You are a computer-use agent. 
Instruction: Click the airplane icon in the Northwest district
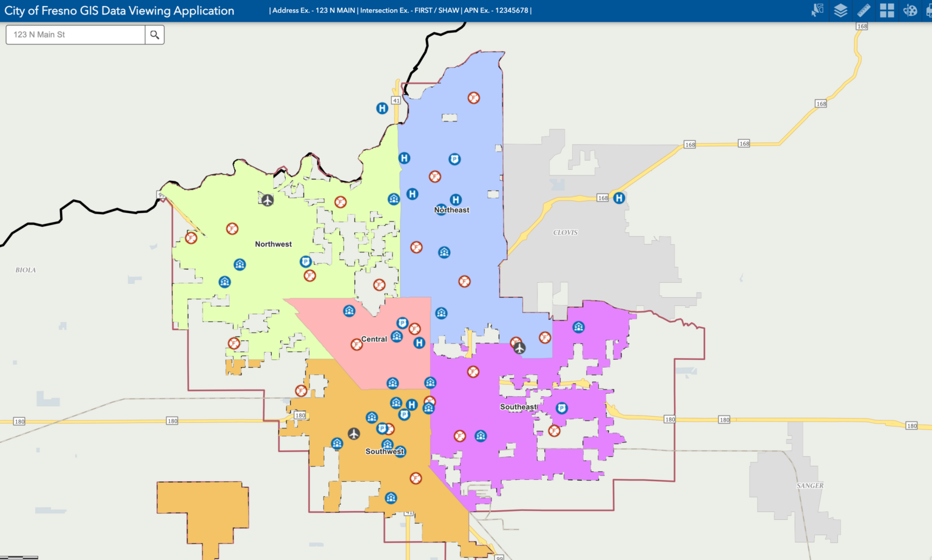click(266, 199)
